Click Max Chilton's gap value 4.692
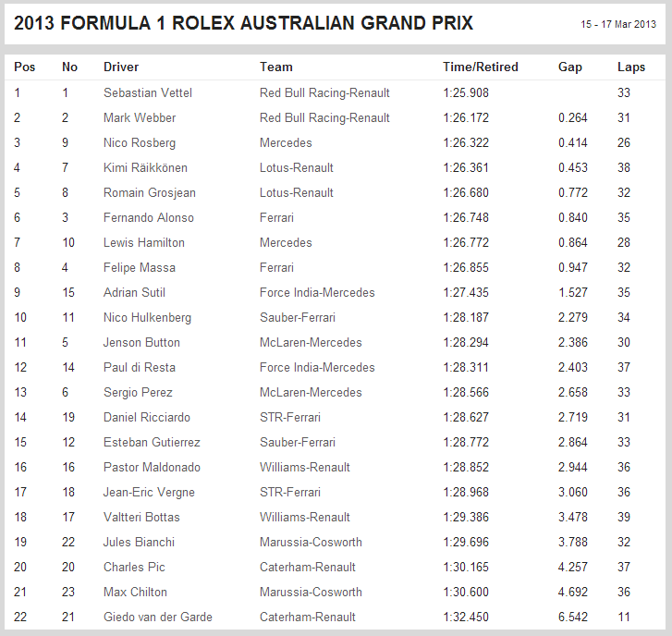This screenshot has height=636, width=672. [573, 592]
